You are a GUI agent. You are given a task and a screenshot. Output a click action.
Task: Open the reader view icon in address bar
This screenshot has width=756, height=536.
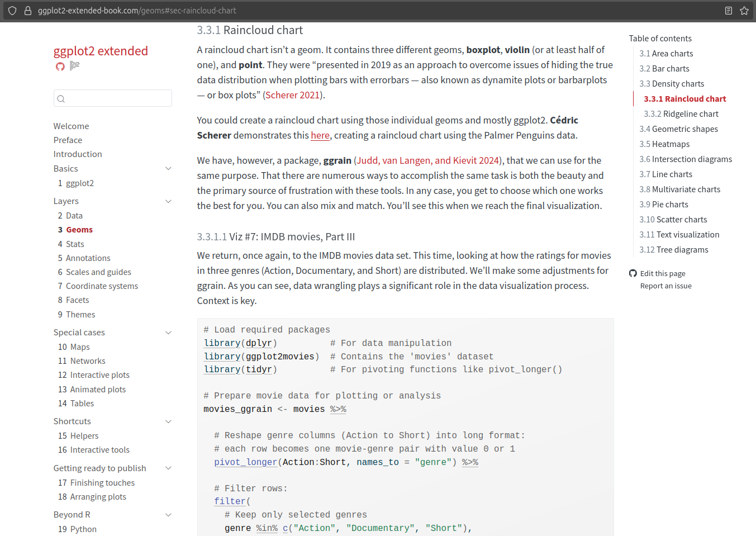(729, 11)
